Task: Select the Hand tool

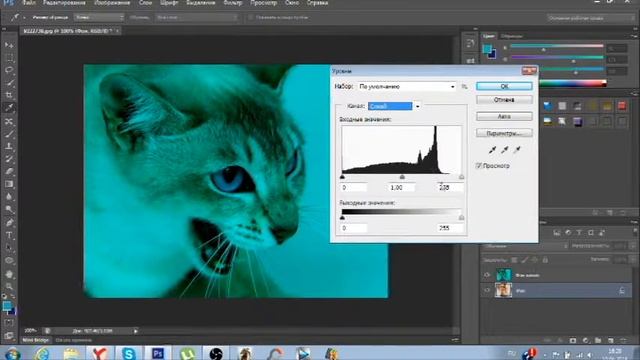Action: [x=9, y=274]
